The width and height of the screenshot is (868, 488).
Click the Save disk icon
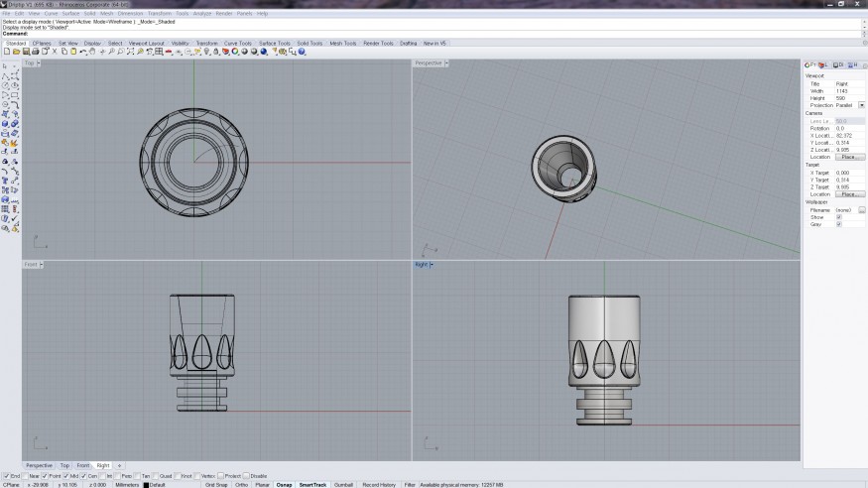point(26,52)
